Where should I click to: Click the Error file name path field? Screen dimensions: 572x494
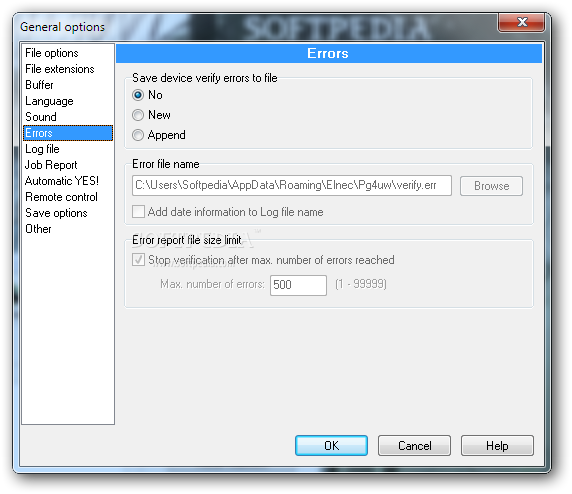click(292, 185)
